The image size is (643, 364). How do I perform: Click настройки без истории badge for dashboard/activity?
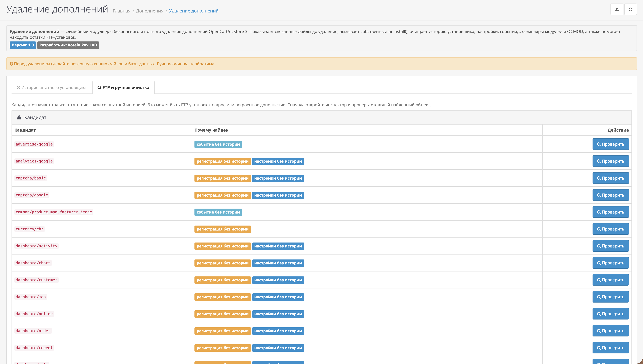pyautogui.click(x=278, y=246)
